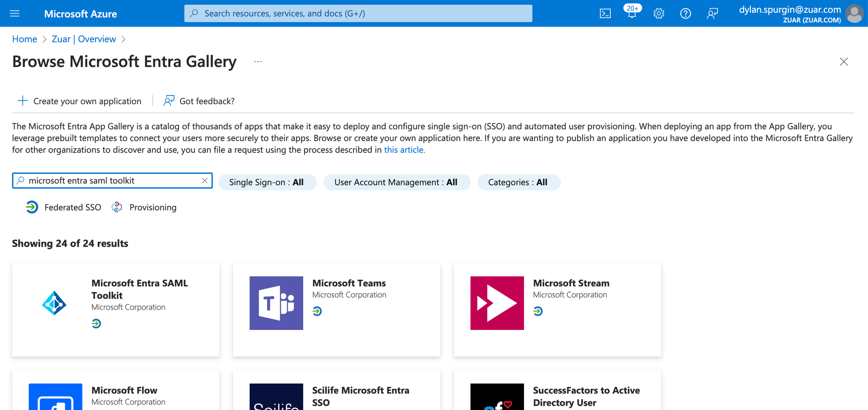Open the Microsoft Entra SAML Toolkit title
868x410 pixels.
140,289
